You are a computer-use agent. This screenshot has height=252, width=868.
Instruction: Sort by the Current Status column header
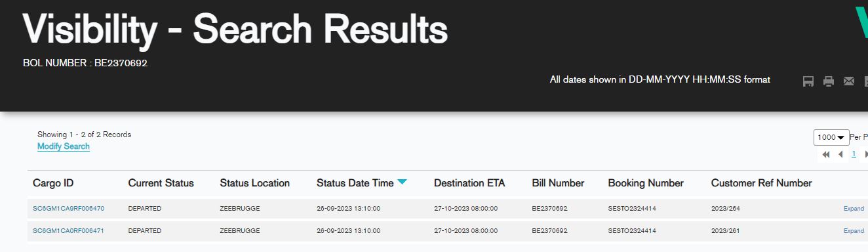[161, 183]
